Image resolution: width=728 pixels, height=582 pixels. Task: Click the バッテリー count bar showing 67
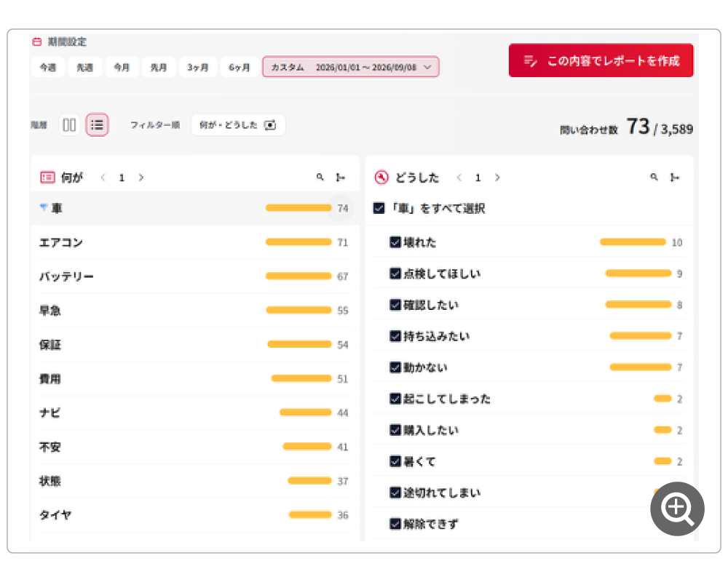point(298,276)
